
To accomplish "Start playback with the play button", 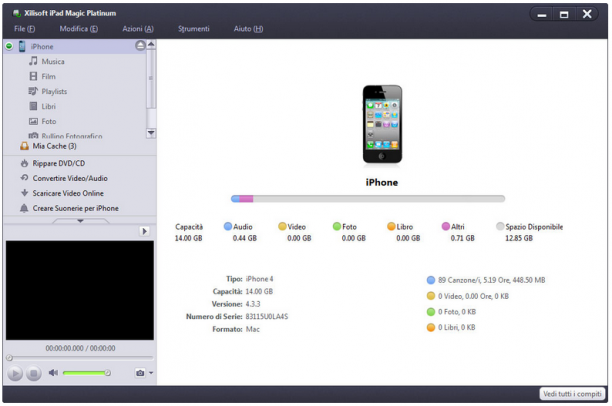I will (15, 374).
